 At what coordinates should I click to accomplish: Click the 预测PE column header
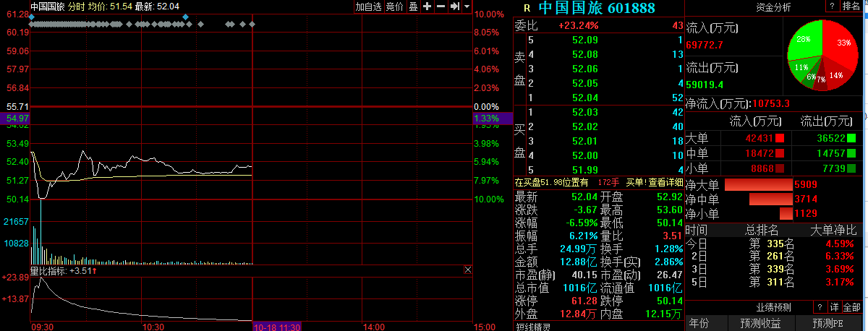829,323
